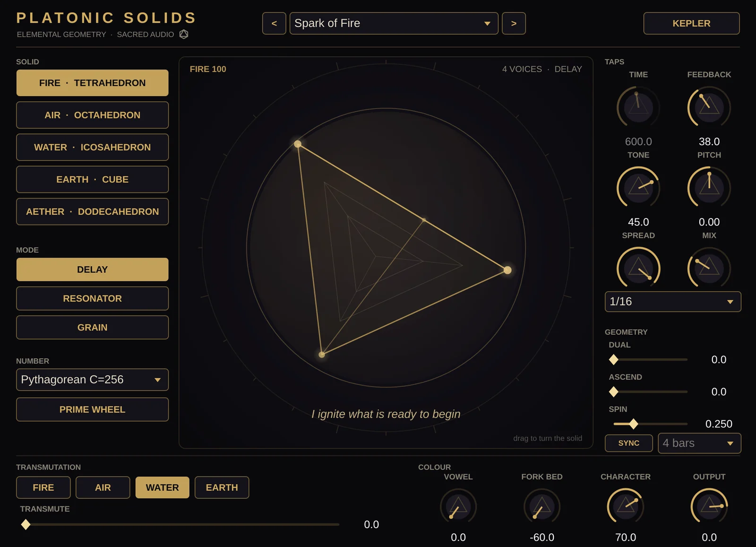Screen dimensions: 756x547
Task: Switch mode to GRAIN
Action: pos(93,327)
